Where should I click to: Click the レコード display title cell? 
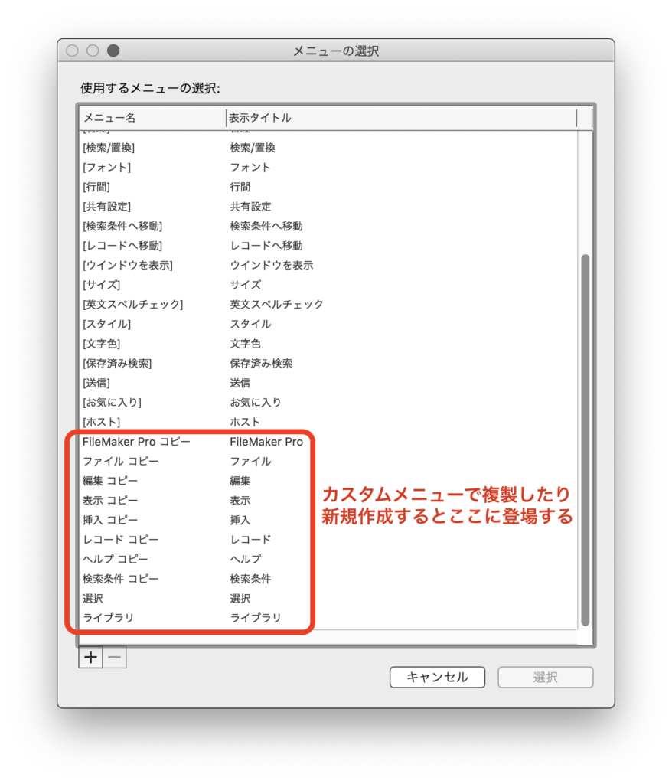(250, 540)
